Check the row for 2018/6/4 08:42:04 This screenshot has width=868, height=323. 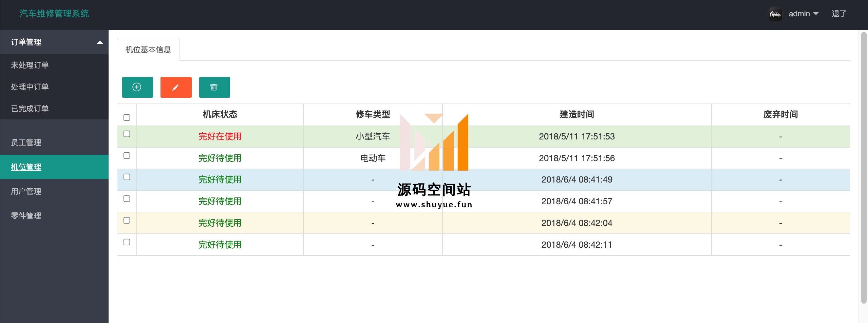click(127, 221)
